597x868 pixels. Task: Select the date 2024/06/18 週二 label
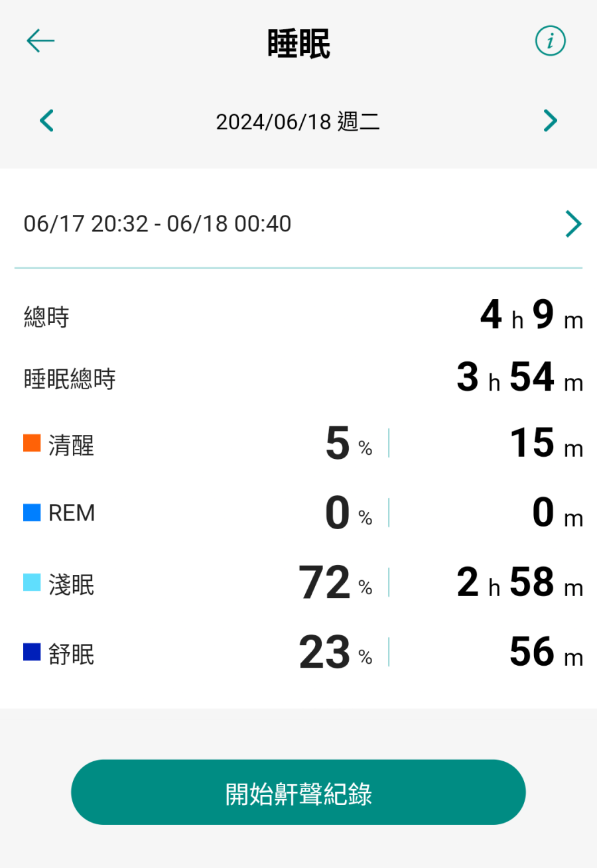[298, 122]
